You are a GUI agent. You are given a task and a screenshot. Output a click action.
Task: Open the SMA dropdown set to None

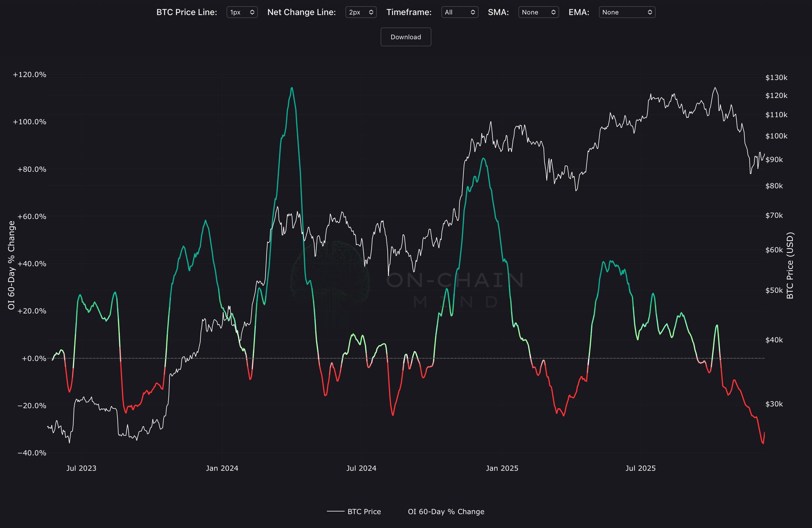[x=538, y=12]
